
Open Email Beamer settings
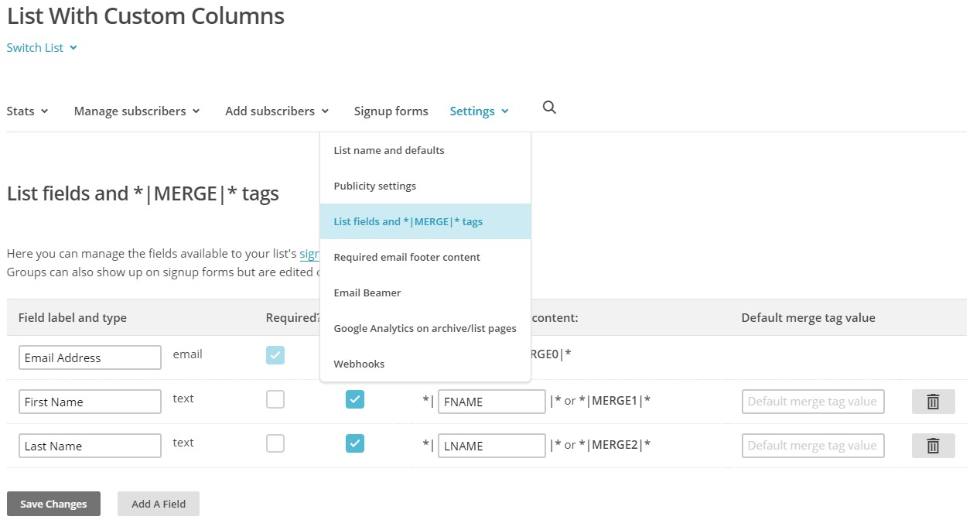[425, 292]
